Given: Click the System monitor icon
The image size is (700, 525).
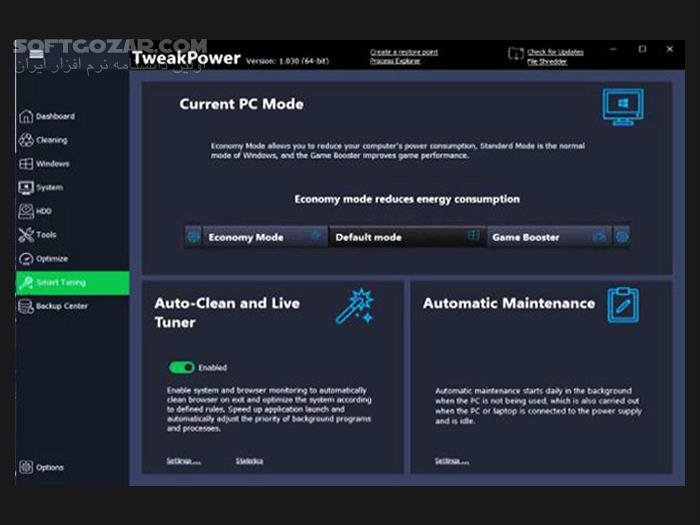Looking at the screenshot, I should click(x=26, y=188).
